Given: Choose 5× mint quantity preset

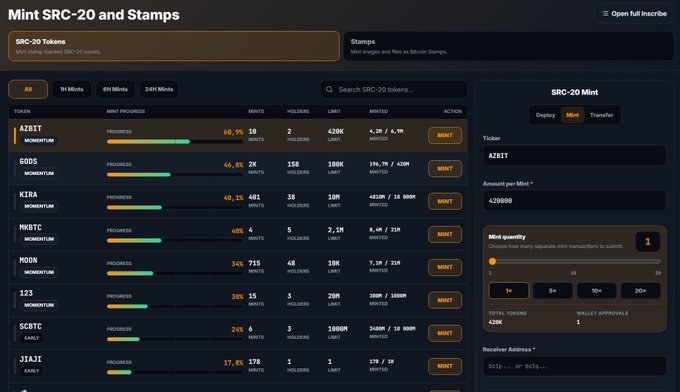Looking at the screenshot, I should [552, 291].
